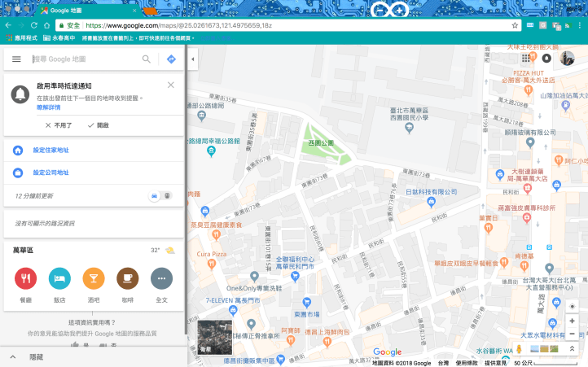Viewport: 588px width, 367px height.
Task: Open Chrome's three-dot menu
Action: (x=580, y=25)
